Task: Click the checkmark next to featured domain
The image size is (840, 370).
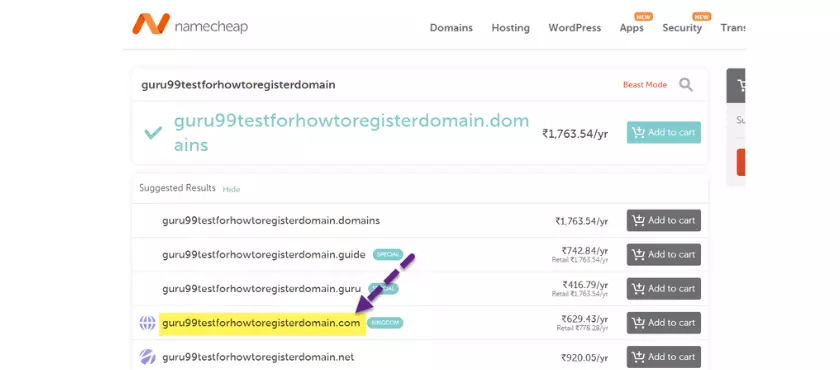Action: tap(153, 133)
